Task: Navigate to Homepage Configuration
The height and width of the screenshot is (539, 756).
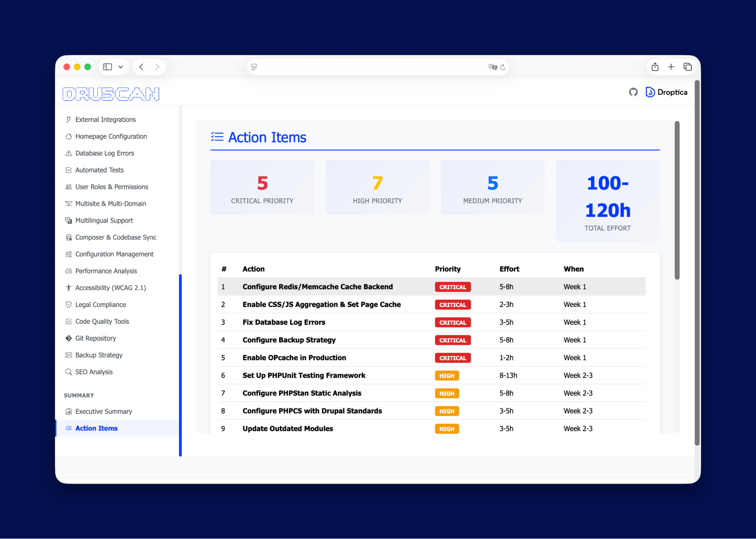Action: 111,136
